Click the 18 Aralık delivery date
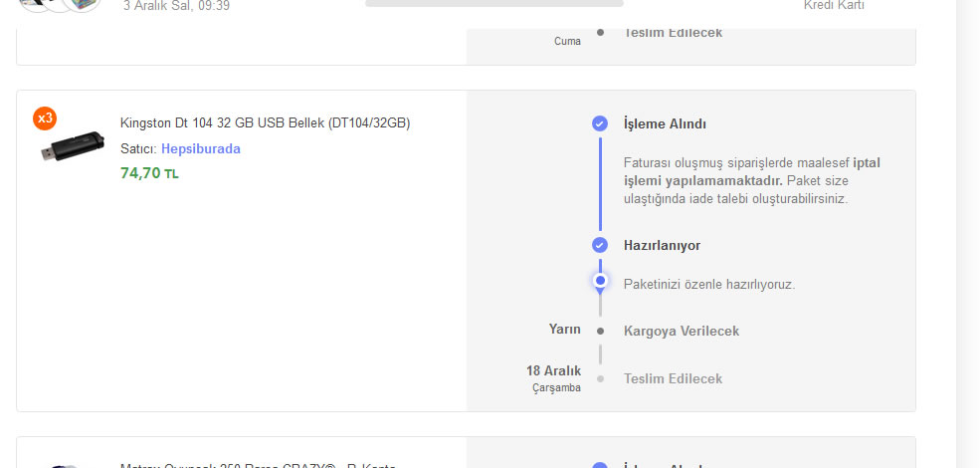Screen dimensions: 980x468 [554, 370]
